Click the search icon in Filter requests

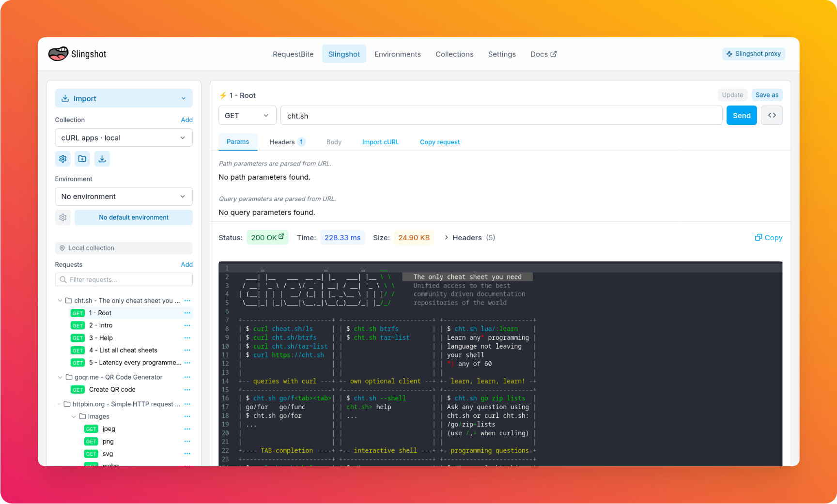point(63,279)
